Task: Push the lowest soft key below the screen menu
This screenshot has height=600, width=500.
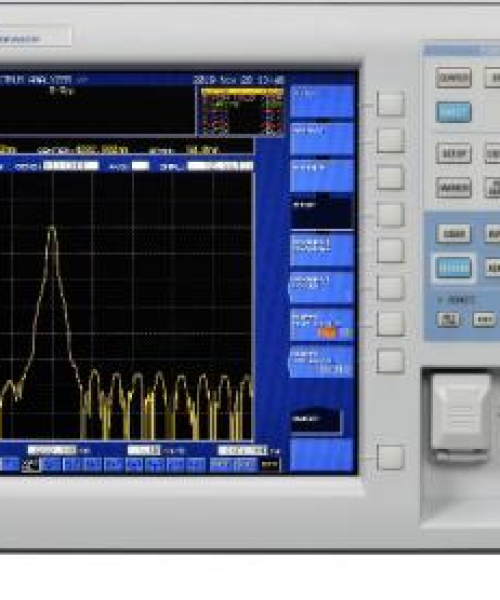Action: click(x=390, y=457)
